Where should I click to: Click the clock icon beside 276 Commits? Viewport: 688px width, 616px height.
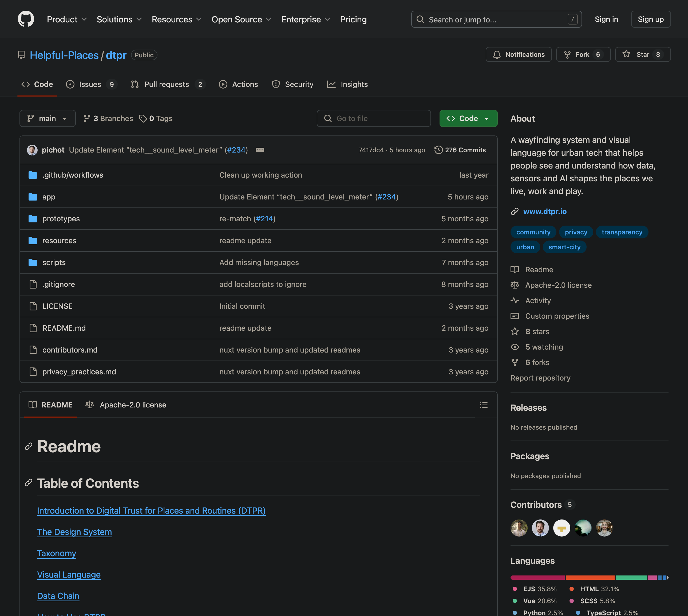tap(438, 150)
